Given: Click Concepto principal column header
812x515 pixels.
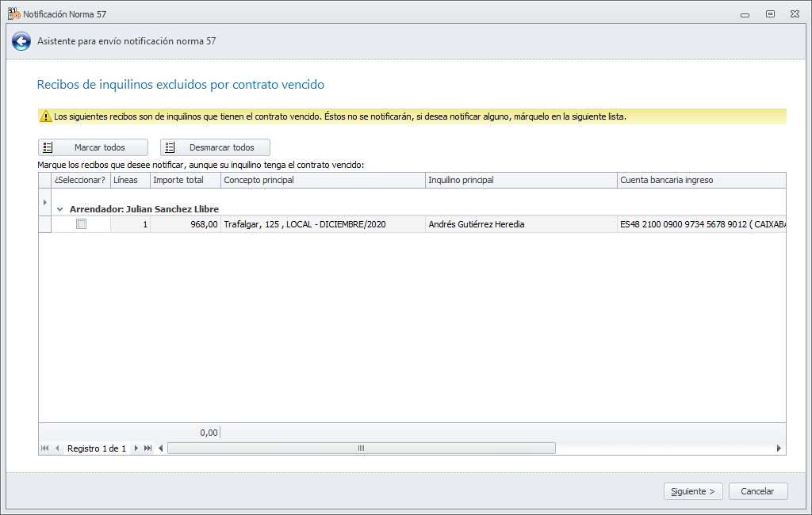Looking at the screenshot, I should (x=323, y=180).
